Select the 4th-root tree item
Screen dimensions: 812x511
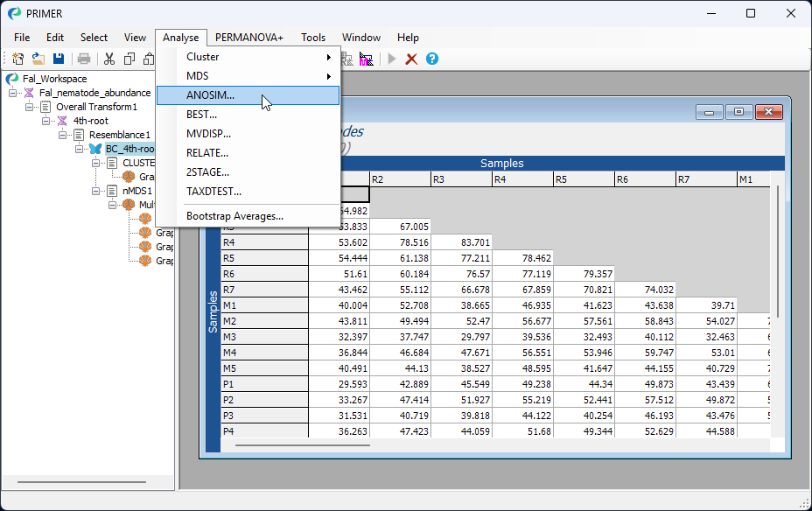click(91, 121)
